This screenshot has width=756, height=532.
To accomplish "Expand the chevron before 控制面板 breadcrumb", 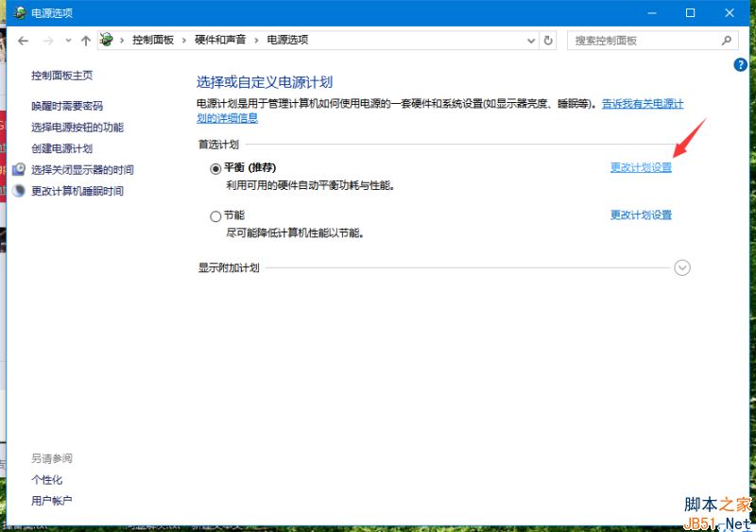I will [122, 41].
